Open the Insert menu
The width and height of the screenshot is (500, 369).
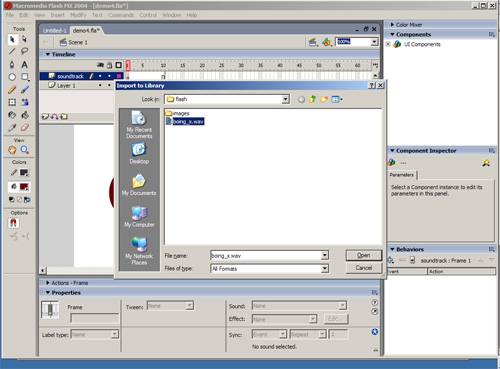tap(57, 15)
